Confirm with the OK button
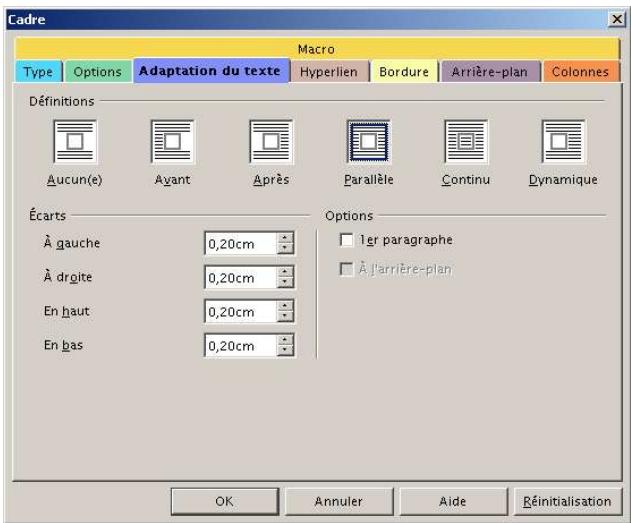The image size is (631, 523). coord(225,501)
